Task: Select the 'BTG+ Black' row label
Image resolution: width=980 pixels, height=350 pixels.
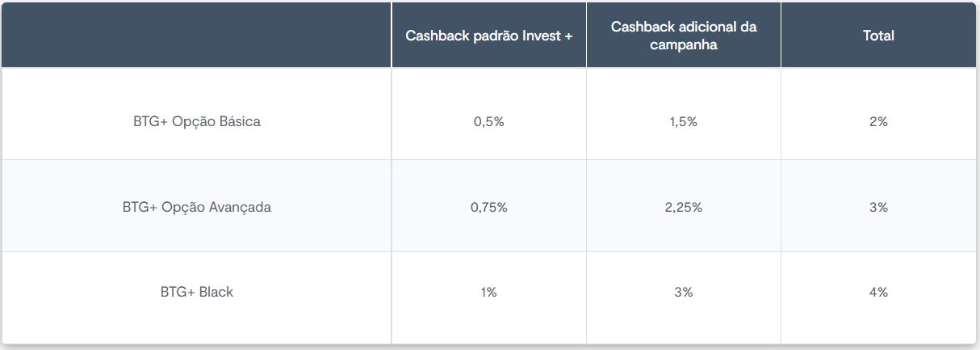Action: 197,293
